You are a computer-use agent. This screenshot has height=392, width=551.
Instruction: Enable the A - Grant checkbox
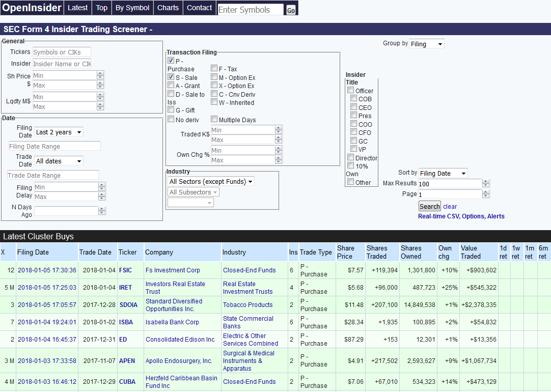pyautogui.click(x=171, y=85)
